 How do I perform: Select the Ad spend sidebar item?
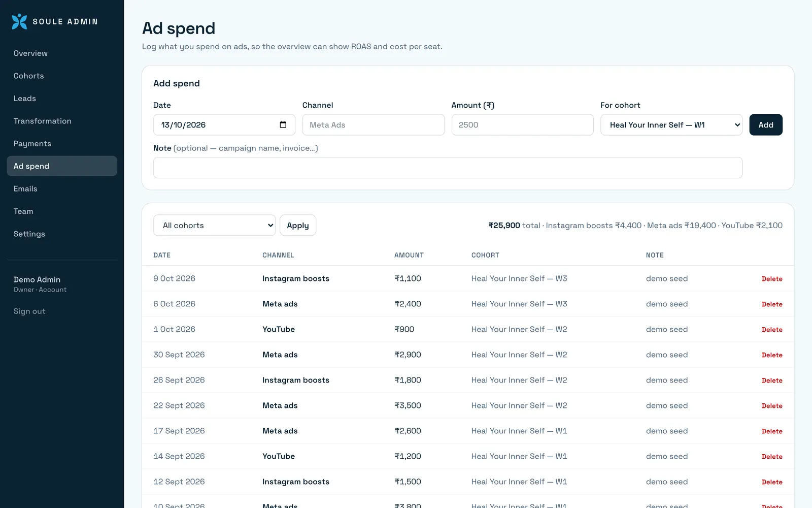click(x=62, y=166)
